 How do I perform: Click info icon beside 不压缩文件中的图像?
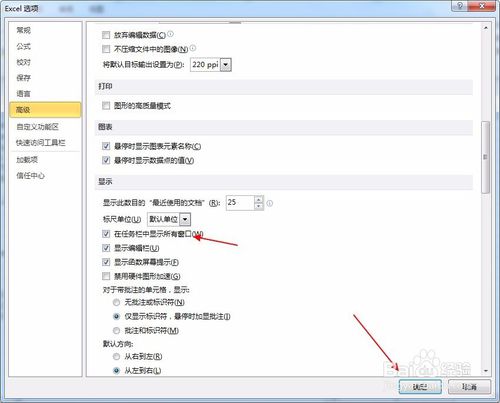tap(193, 48)
